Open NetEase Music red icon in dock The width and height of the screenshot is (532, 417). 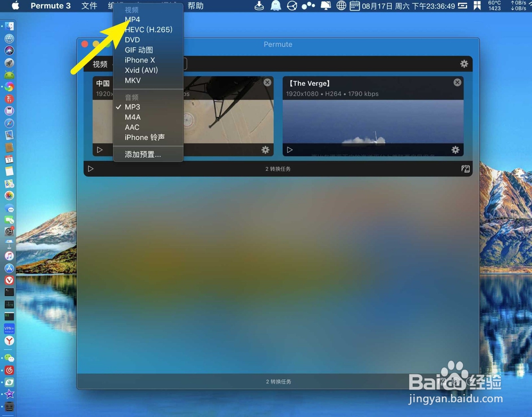coord(9,370)
